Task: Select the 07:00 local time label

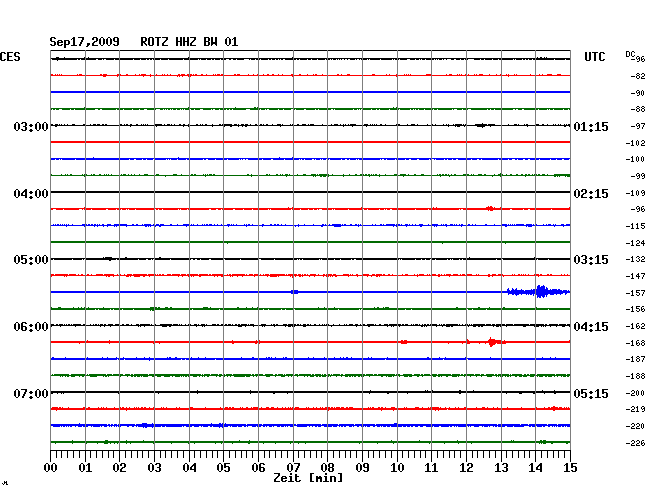Action: pos(31,393)
